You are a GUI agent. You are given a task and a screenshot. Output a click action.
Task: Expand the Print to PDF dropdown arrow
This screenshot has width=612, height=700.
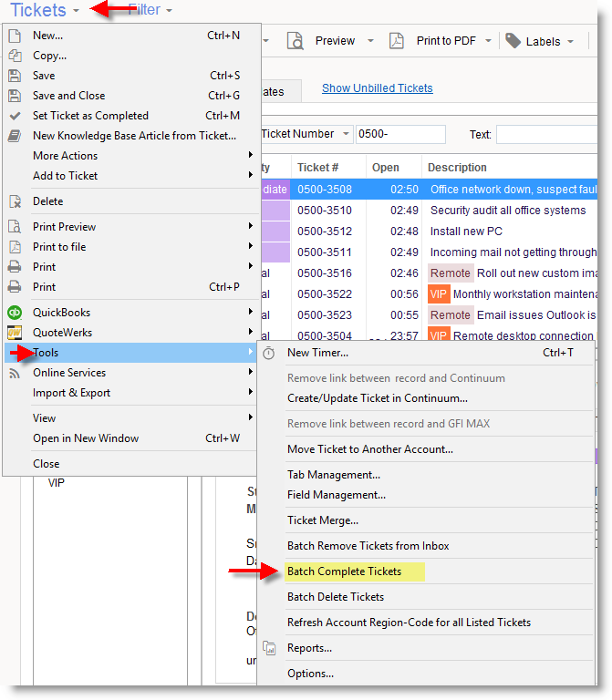pos(489,41)
